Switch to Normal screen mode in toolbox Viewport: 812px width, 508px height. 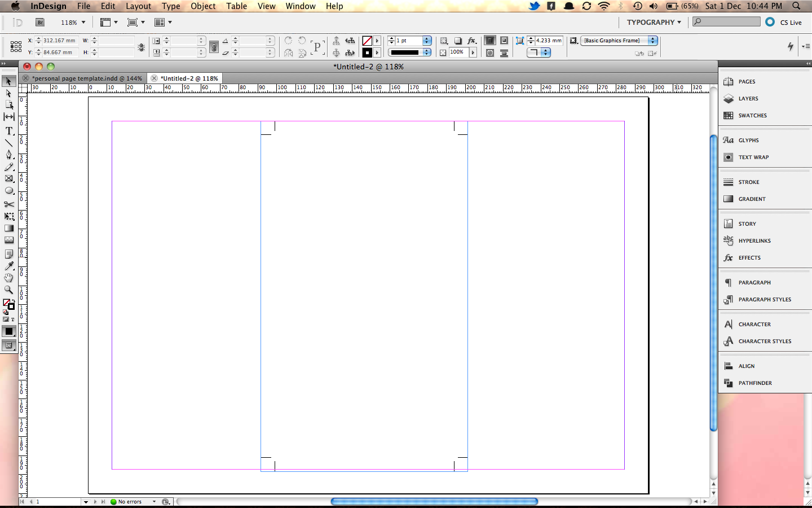coord(9,345)
